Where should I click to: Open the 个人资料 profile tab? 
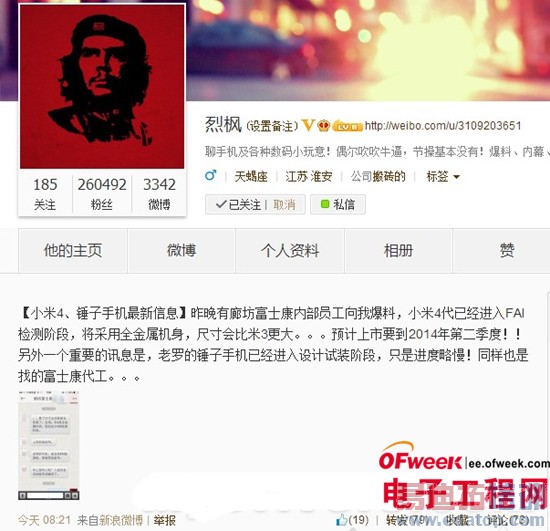(x=290, y=250)
